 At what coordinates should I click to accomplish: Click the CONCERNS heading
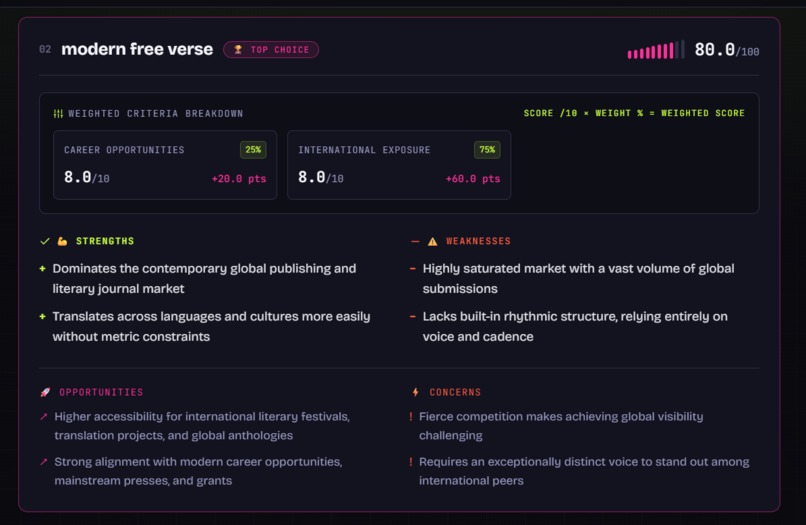pos(455,392)
